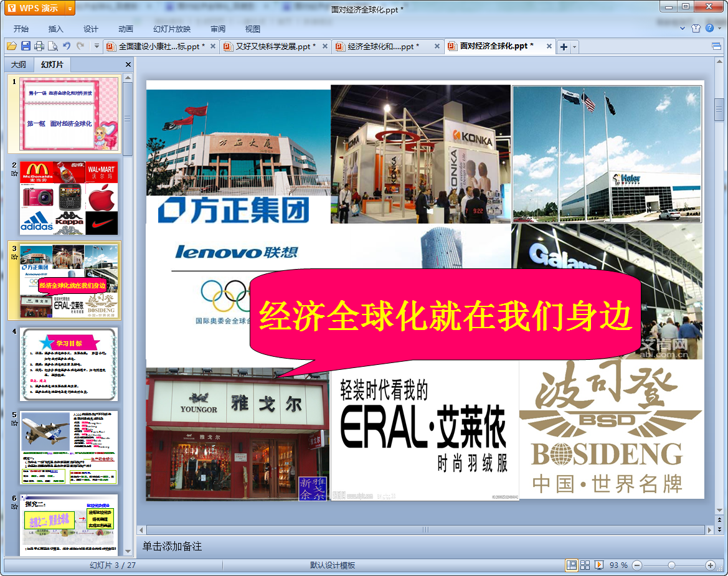Viewport: 728px width, 576px height.
Task: Open the 审阅 ribbon tab
Action: [x=218, y=29]
